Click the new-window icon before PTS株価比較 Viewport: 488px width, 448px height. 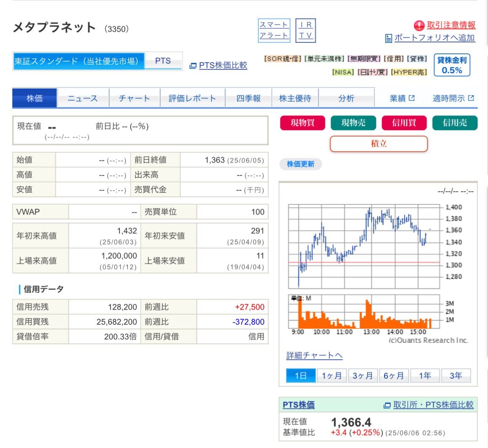[x=193, y=66]
